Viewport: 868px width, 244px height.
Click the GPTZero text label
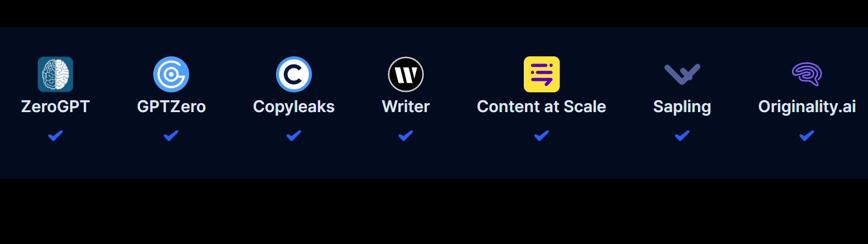[171, 107]
